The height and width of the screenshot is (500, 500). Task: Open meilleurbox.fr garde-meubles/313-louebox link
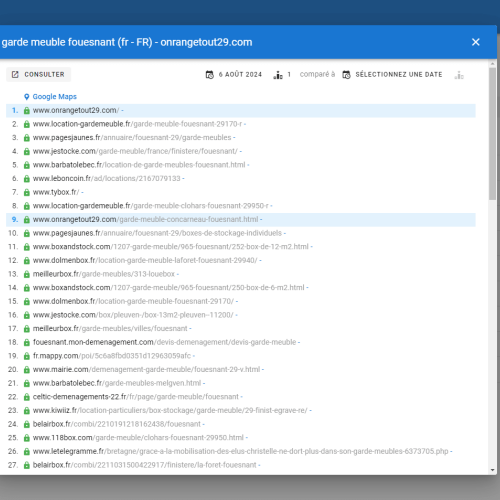pos(104,274)
